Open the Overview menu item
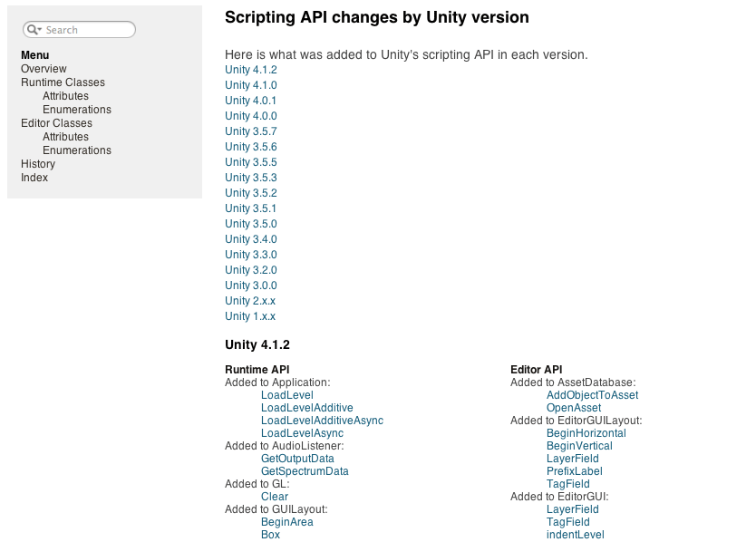 click(44, 69)
